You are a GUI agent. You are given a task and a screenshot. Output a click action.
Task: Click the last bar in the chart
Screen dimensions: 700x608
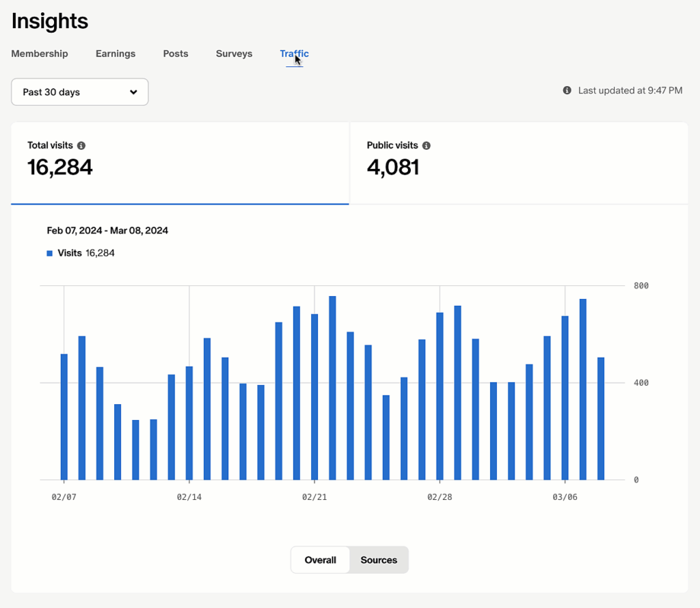[601, 419]
